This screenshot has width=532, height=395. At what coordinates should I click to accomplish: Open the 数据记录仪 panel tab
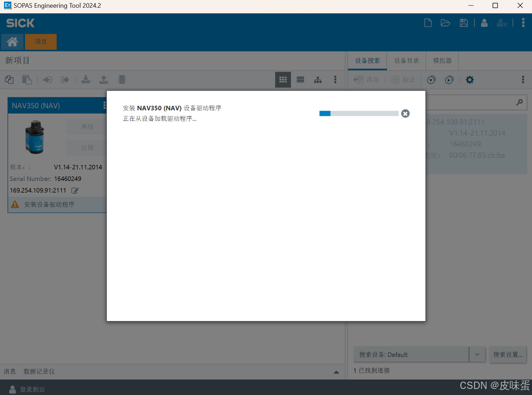39,371
